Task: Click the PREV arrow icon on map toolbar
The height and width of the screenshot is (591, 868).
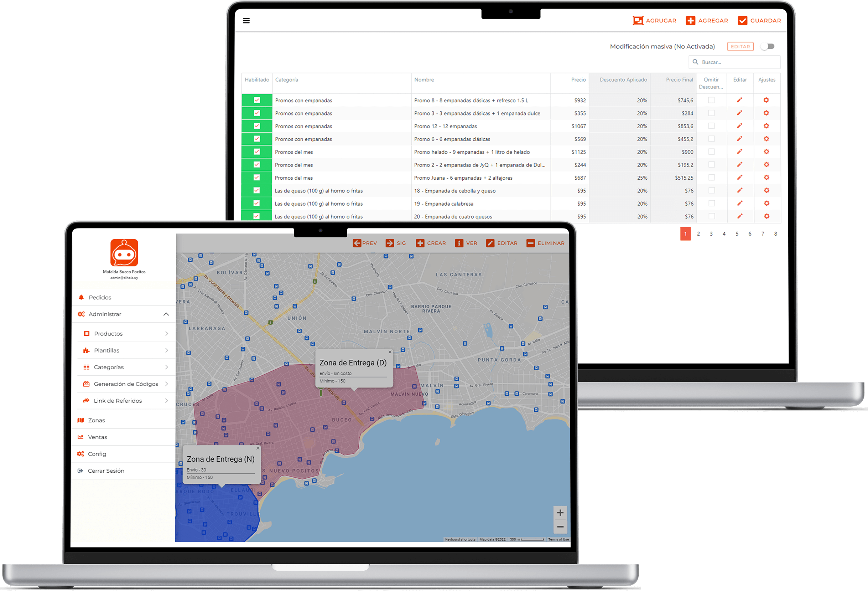Action: tap(357, 243)
